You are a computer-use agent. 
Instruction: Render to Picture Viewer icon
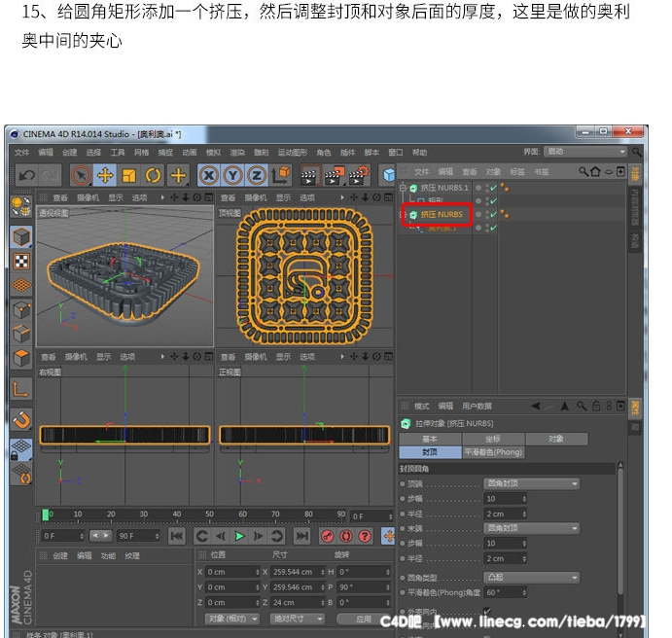tap(334, 175)
